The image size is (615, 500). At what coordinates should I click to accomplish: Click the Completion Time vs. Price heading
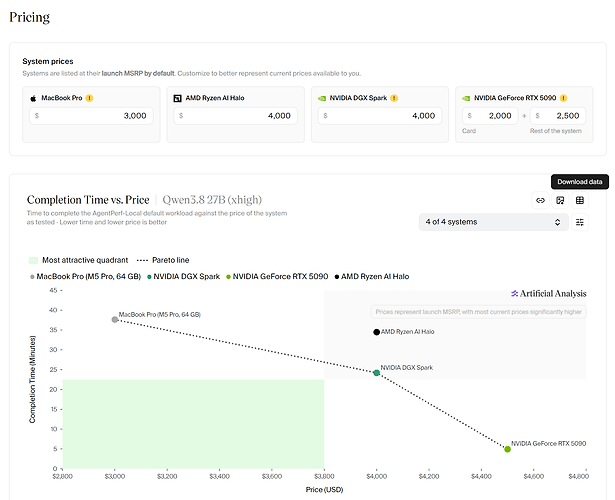(88, 200)
